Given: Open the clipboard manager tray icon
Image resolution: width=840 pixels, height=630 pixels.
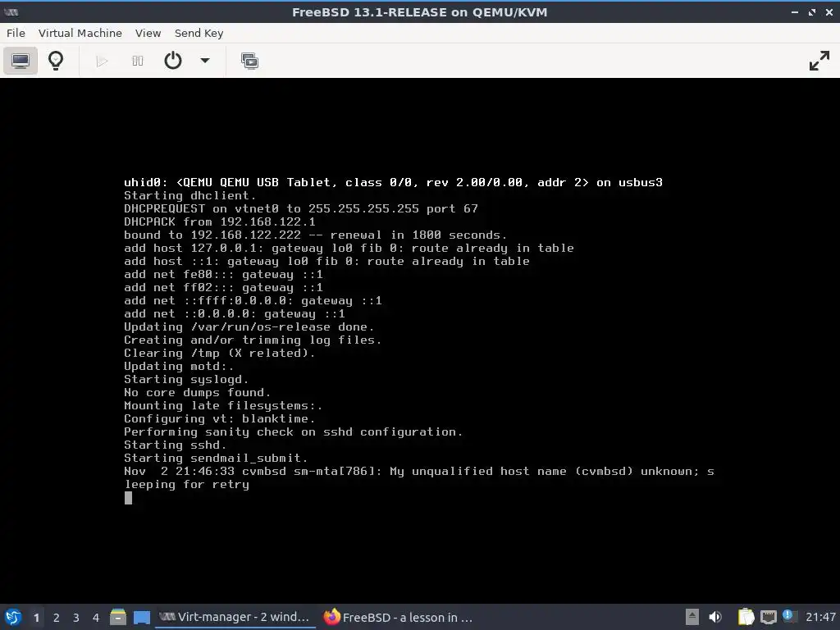Looking at the screenshot, I should pos(746,617).
